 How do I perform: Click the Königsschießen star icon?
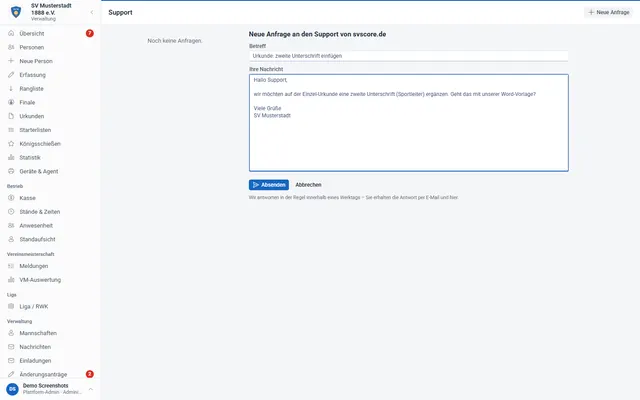point(11,144)
